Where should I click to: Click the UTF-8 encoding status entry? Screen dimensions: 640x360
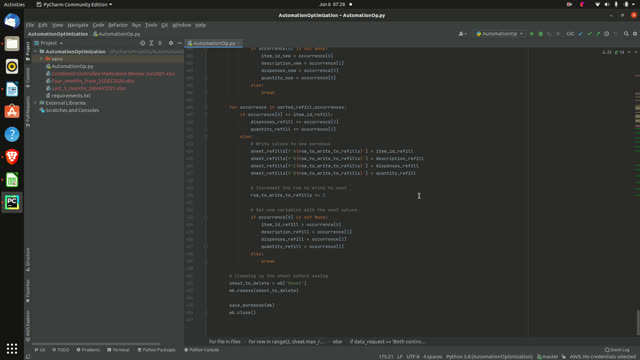pyautogui.click(x=413, y=357)
